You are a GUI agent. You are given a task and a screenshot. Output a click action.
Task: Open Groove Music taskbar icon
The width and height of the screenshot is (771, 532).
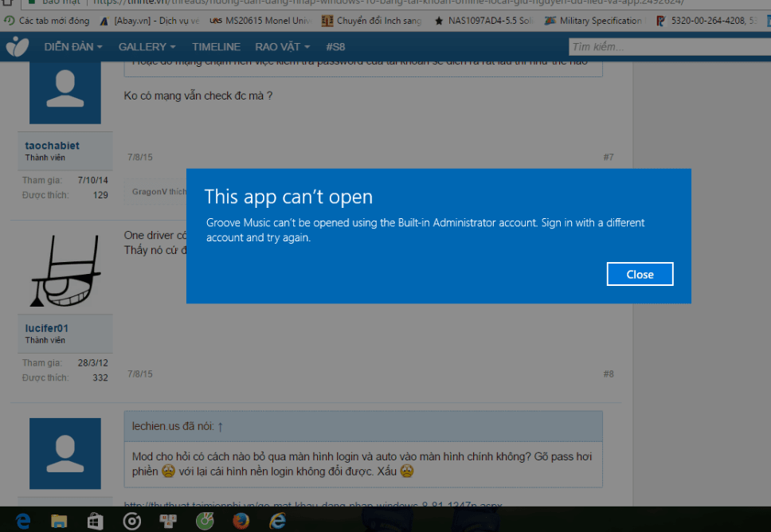[x=131, y=521]
